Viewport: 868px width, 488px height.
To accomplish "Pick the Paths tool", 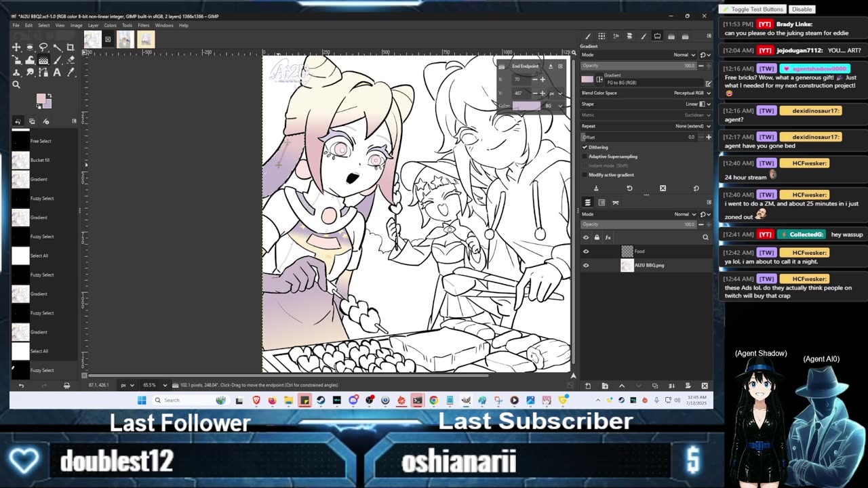I will pyautogui.click(x=43, y=72).
